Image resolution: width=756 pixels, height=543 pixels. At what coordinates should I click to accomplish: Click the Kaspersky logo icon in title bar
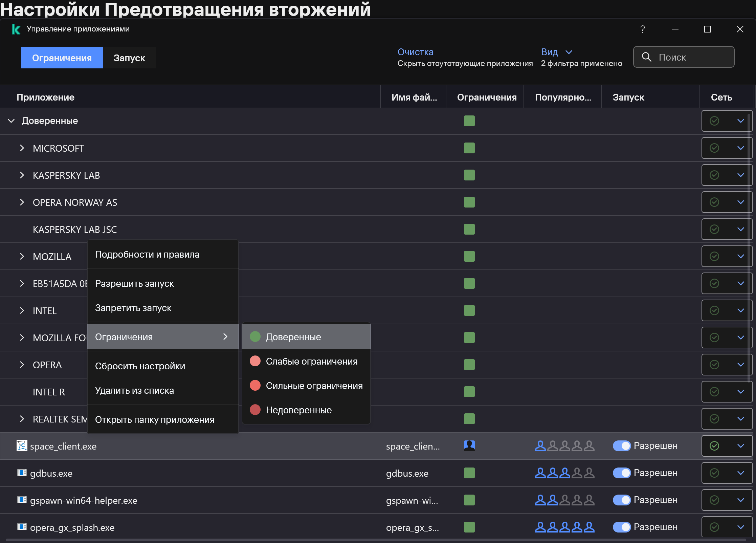coord(16,29)
